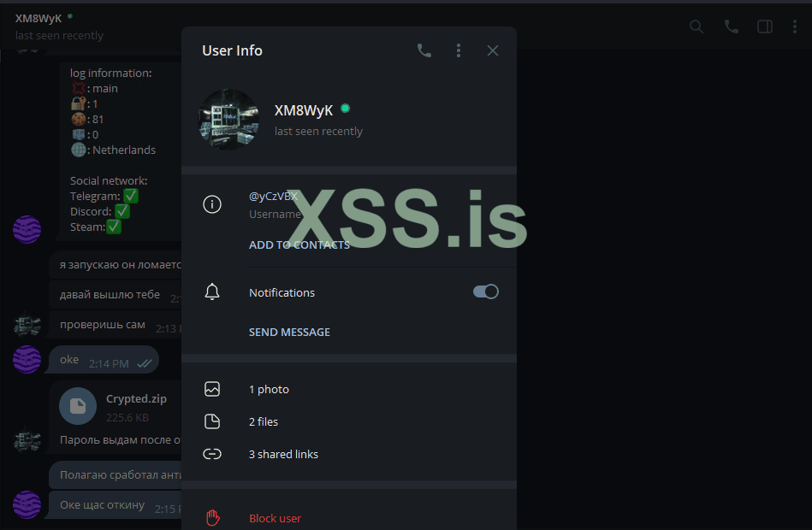812x530 pixels.
Task: Open the 2 files shared list
Action: (x=264, y=421)
